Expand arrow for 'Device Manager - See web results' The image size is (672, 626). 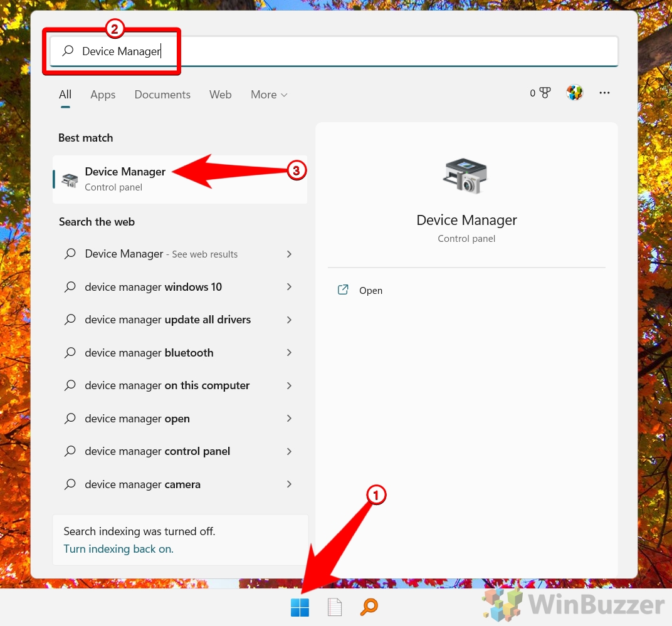(289, 254)
